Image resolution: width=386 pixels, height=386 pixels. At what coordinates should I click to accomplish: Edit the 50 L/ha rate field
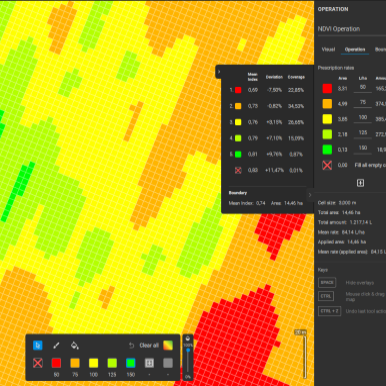pyautogui.click(x=363, y=88)
